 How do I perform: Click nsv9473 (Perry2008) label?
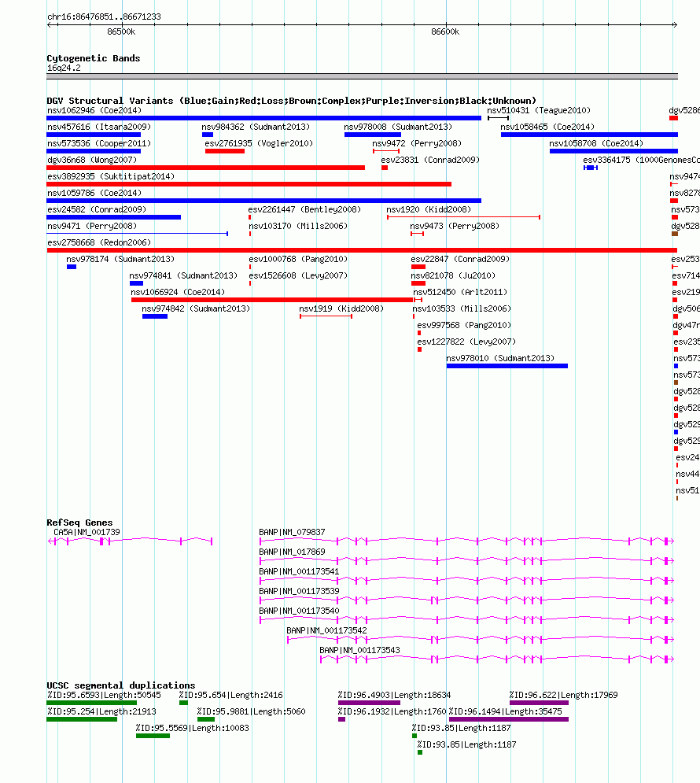click(455, 226)
